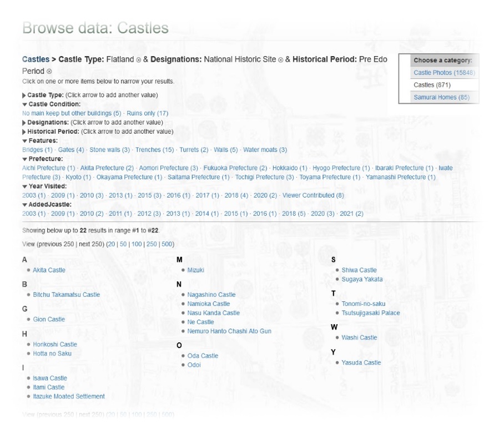The image size is (504, 424).
Task: Filter by Aichi Prefecture
Action: (48, 168)
